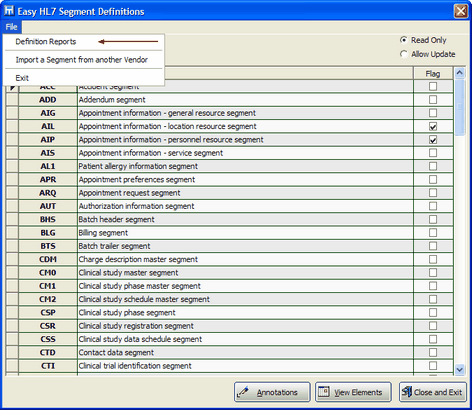Uncheck the Flag box for AIP row
This screenshot has height=410, width=472.
(433, 140)
